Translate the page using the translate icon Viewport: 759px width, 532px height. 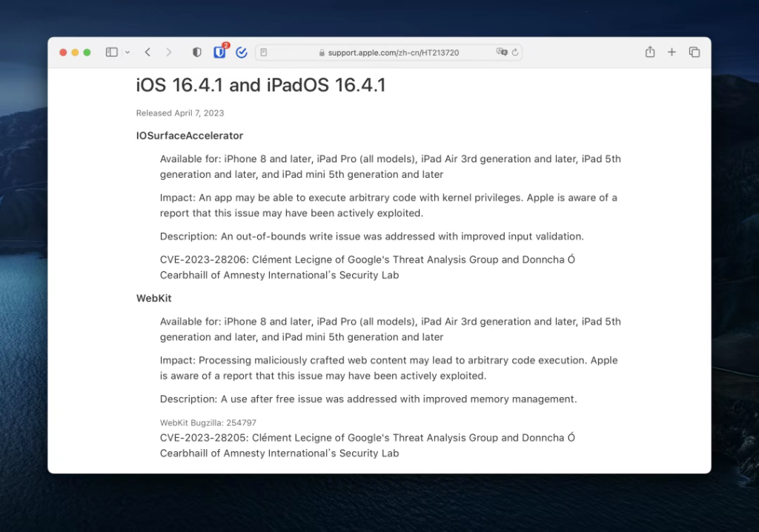point(502,53)
